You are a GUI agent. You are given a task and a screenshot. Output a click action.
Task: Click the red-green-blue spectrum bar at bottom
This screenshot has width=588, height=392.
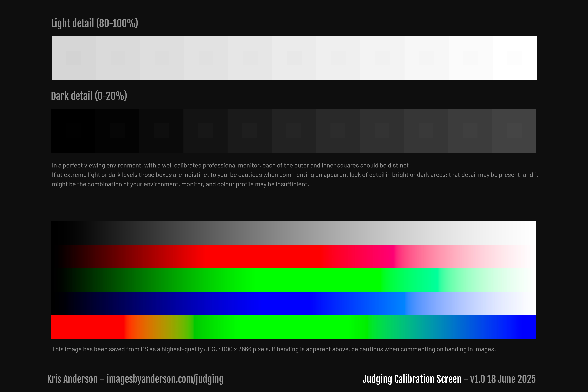tap(293, 327)
